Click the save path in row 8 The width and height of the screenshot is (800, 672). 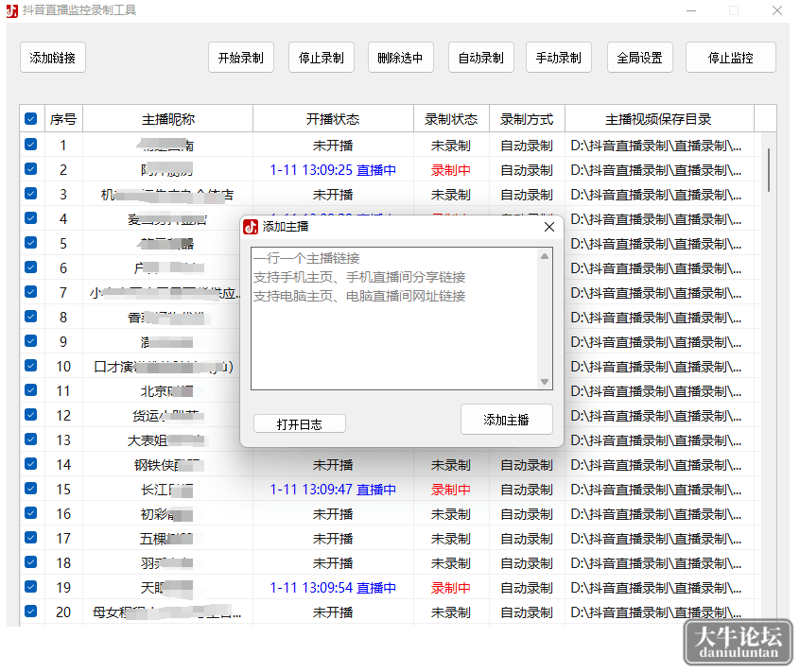(x=656, y=318)
